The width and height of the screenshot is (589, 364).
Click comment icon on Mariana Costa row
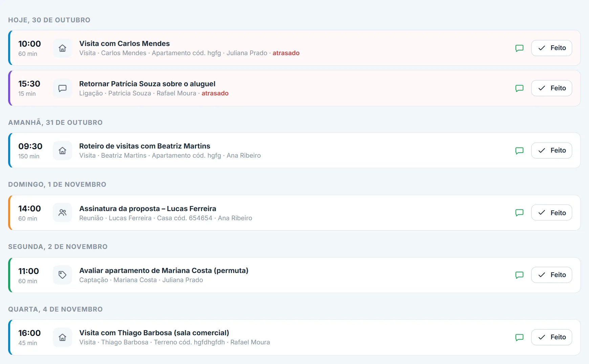click(519, 275)
